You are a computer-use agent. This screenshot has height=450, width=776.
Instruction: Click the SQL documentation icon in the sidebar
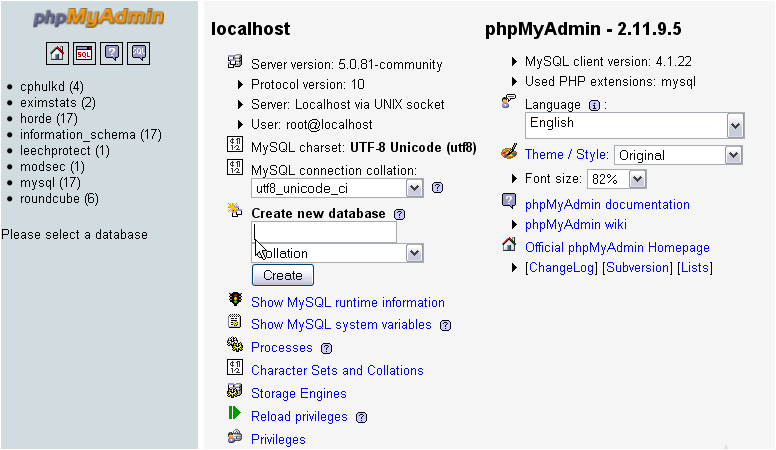139,53
